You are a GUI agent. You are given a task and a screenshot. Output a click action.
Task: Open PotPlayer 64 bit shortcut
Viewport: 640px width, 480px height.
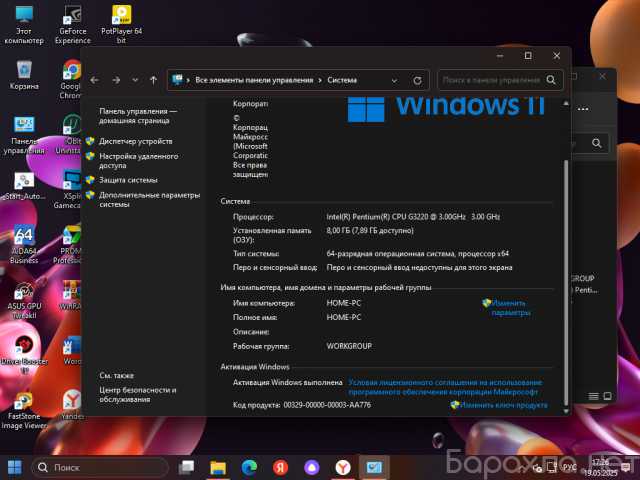121,24
